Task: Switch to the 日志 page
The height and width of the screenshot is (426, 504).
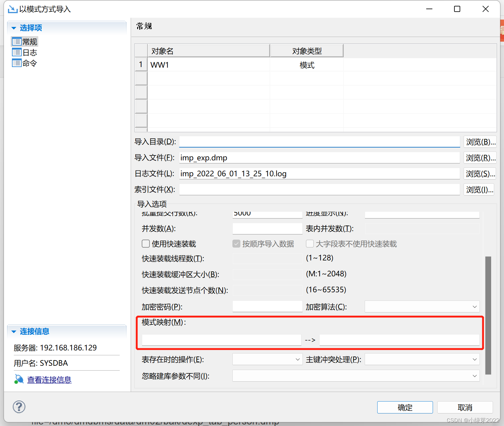Action: (x=30, y=52)
